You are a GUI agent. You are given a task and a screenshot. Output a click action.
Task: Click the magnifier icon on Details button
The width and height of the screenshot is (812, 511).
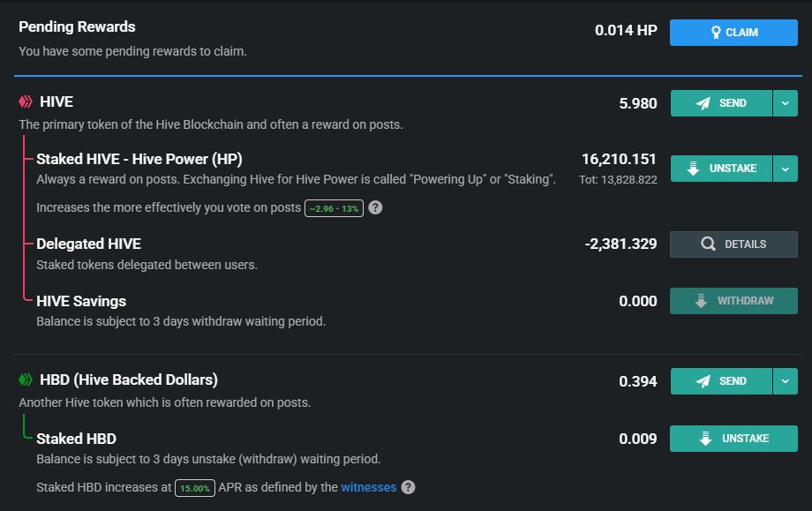pyautogui.click(x=708, y=244)
